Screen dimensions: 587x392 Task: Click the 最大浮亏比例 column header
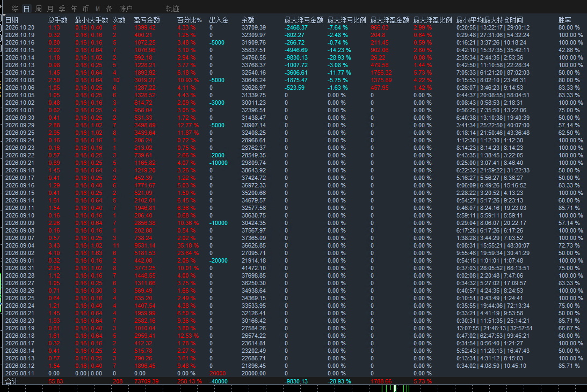point(346,20)
